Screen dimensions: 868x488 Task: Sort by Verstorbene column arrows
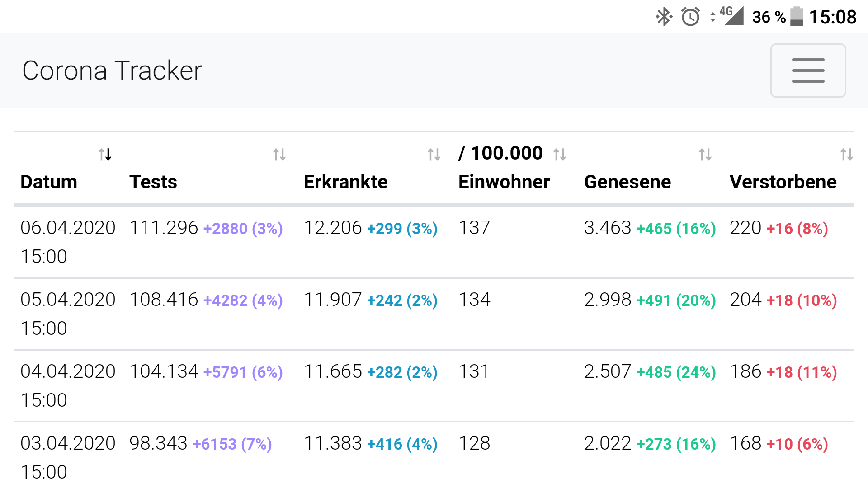[847, 155]
